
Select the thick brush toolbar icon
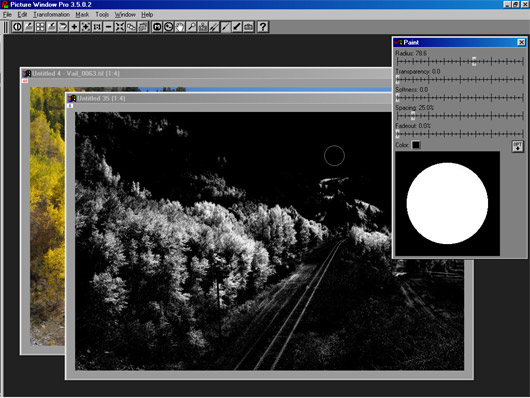tap(237, 27)
